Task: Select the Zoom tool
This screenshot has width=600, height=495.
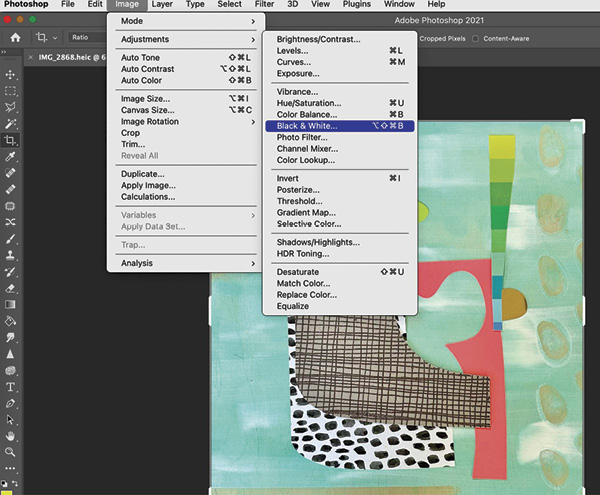Action: coord(10,452)
